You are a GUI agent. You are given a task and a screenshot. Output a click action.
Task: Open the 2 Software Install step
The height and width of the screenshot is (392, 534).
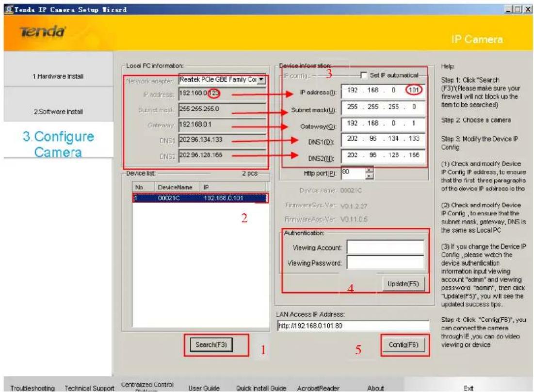[58, 111]
